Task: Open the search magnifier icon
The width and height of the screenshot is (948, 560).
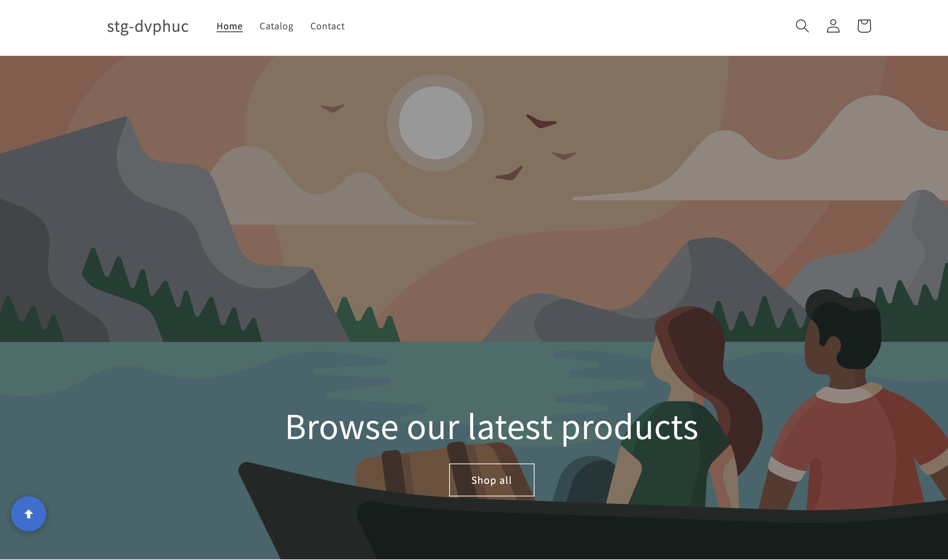Action: 802,26
